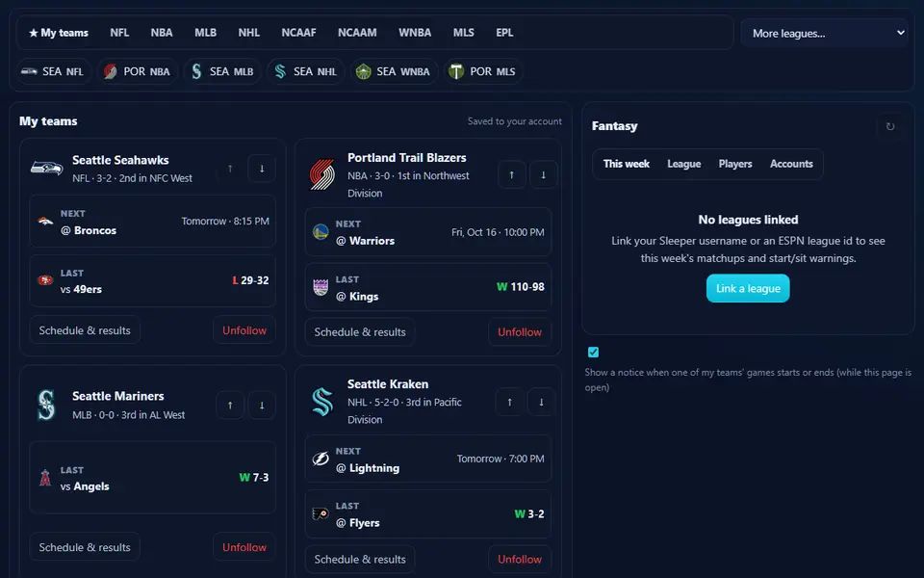Click the 'No leagues linked' heading
The height and width of the screenshot is (578, 924).
pyautogui.click(x=748, y=220)
